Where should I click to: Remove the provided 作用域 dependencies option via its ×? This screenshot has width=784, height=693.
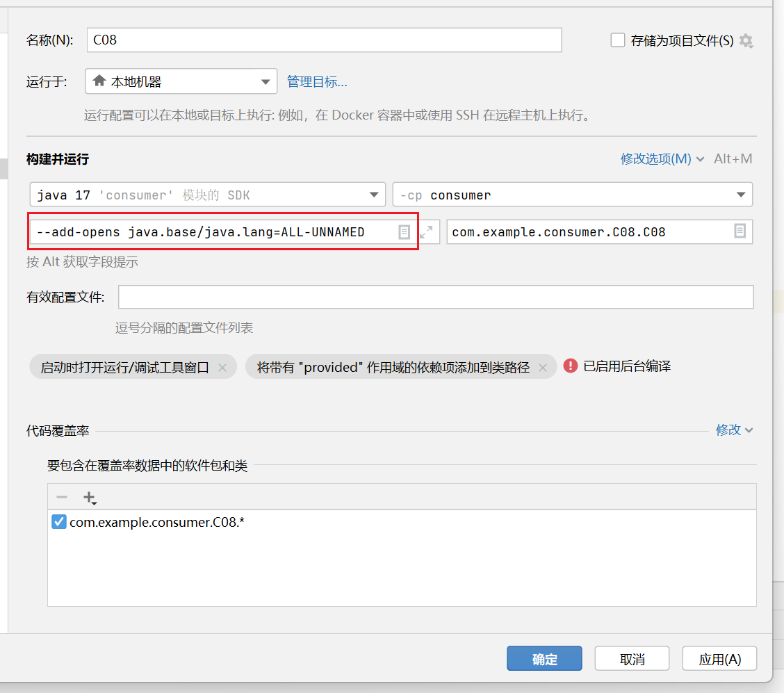pos(542,366)
